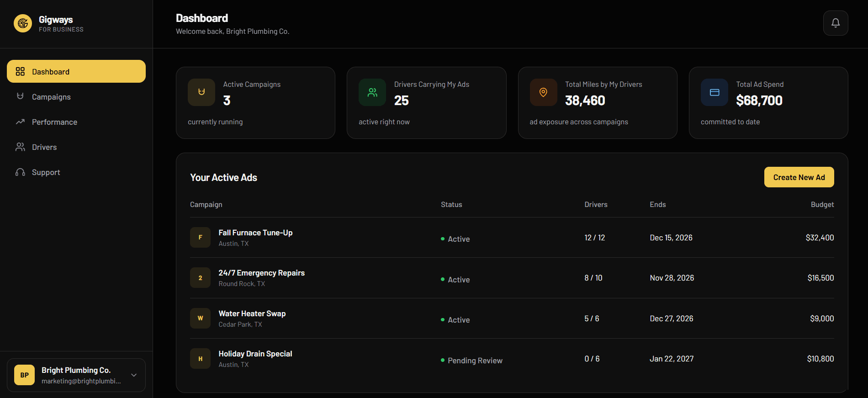
Task: Click the Drivers people icon in sidebar
Action: 20,147
